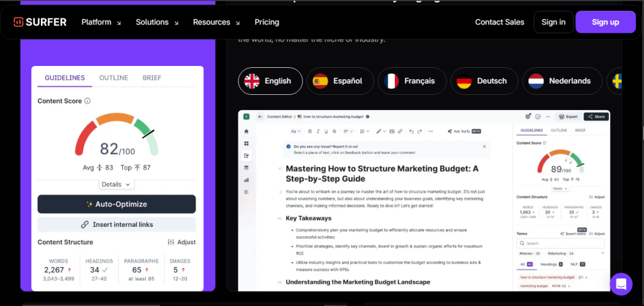This screenshot has height=306, width=644.
Task: Click checkmark circle icon left of Export
Action: click(538, 116)
